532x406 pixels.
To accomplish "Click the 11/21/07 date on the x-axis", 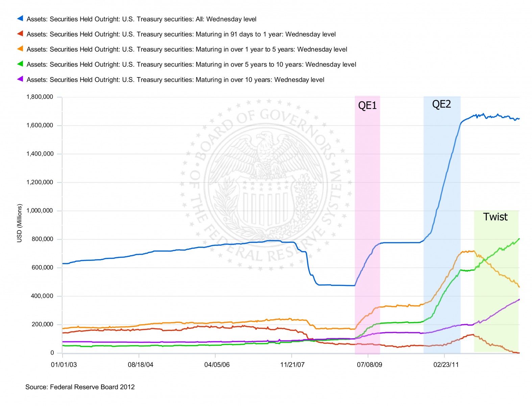I will tap(292, 365).
